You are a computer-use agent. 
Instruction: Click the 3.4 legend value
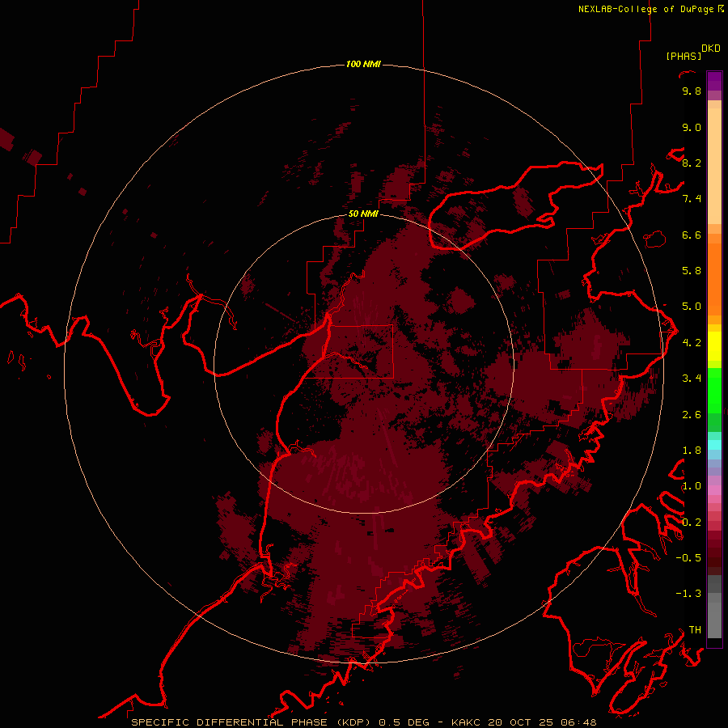point(692,379)
